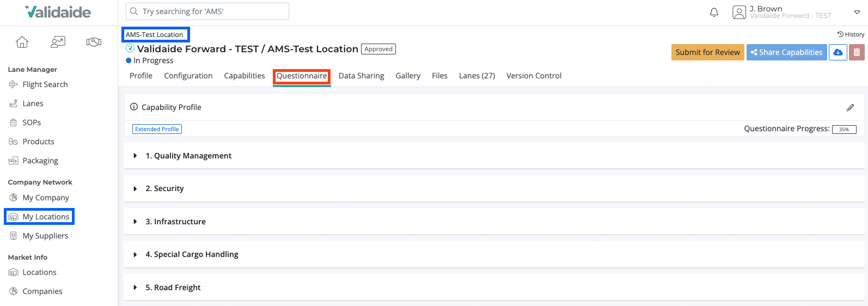Click Share Capabilities button

[x=787, y=52]
